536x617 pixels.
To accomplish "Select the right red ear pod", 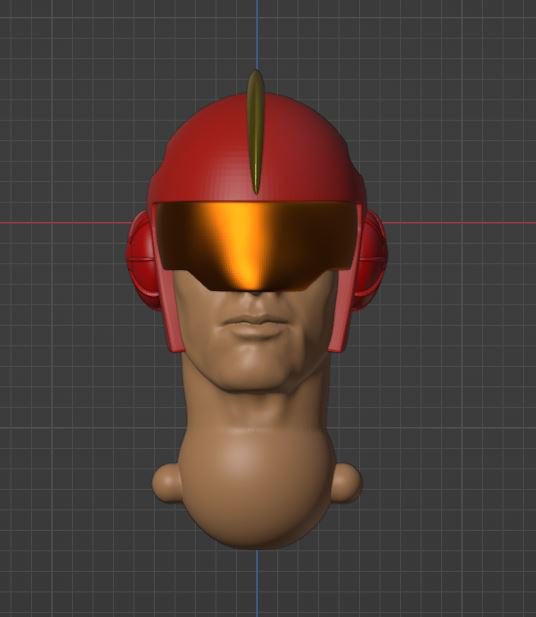I will point(371,260).
